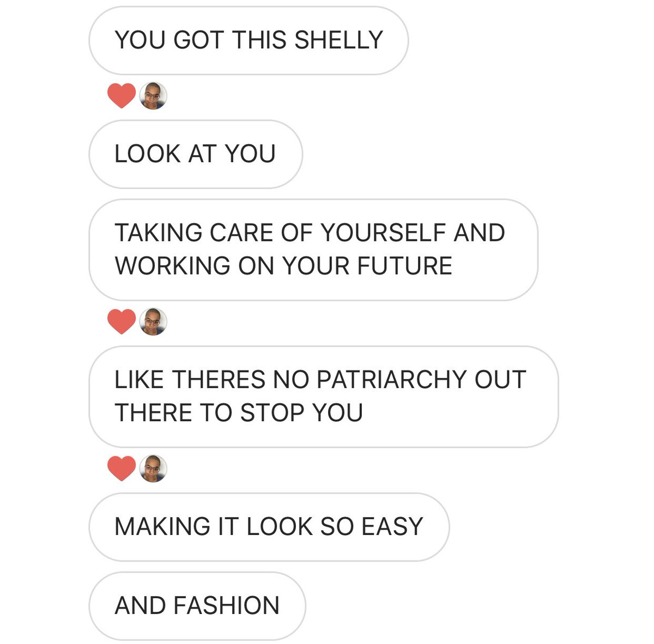The image size is (654, 644).
Task: Open reactor avatar under "YOU GOT THIS SHELLY"
Action: coord(153,96)
